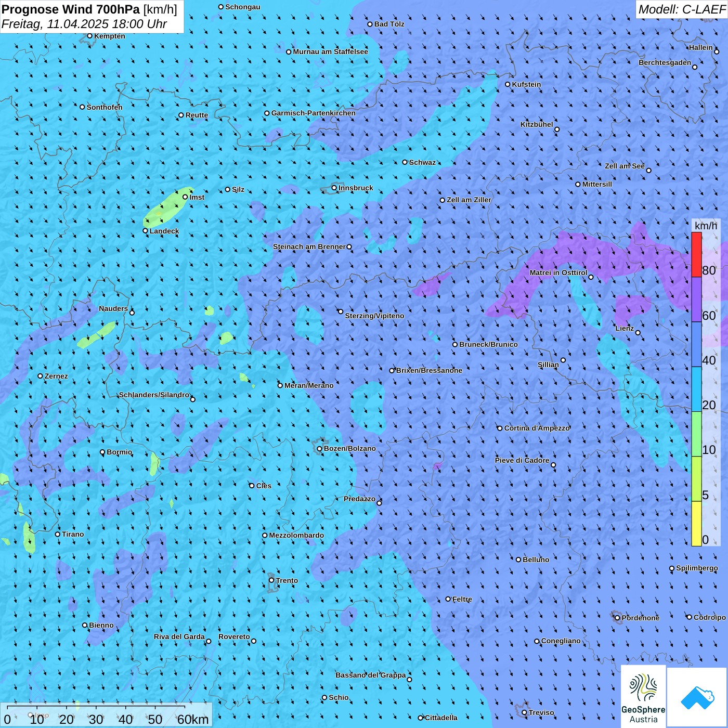Click the Schwaz location dot
This screenshot has width=728, height=728.
coord(405,162)
